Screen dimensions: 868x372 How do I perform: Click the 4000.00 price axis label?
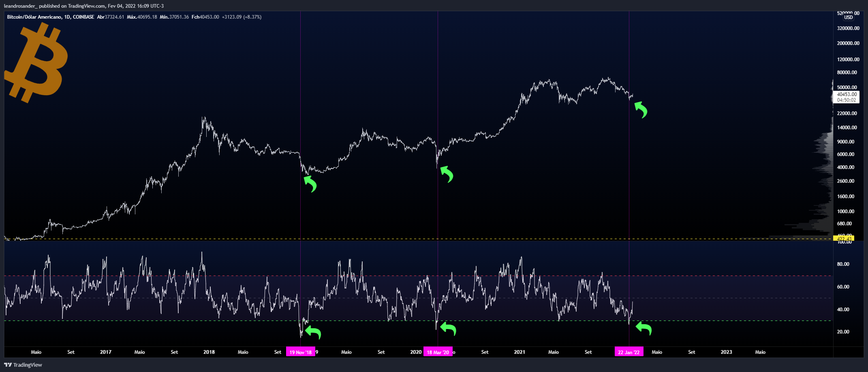[x=846, y=167]
